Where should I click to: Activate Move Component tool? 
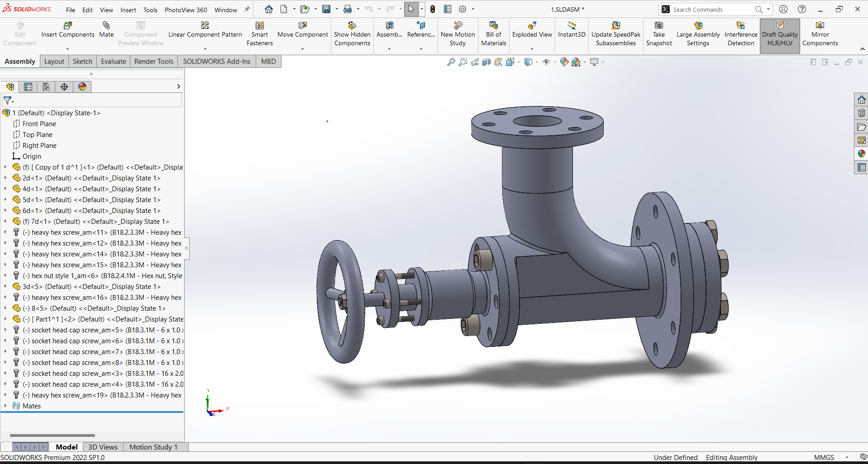[x=302, y=30]
